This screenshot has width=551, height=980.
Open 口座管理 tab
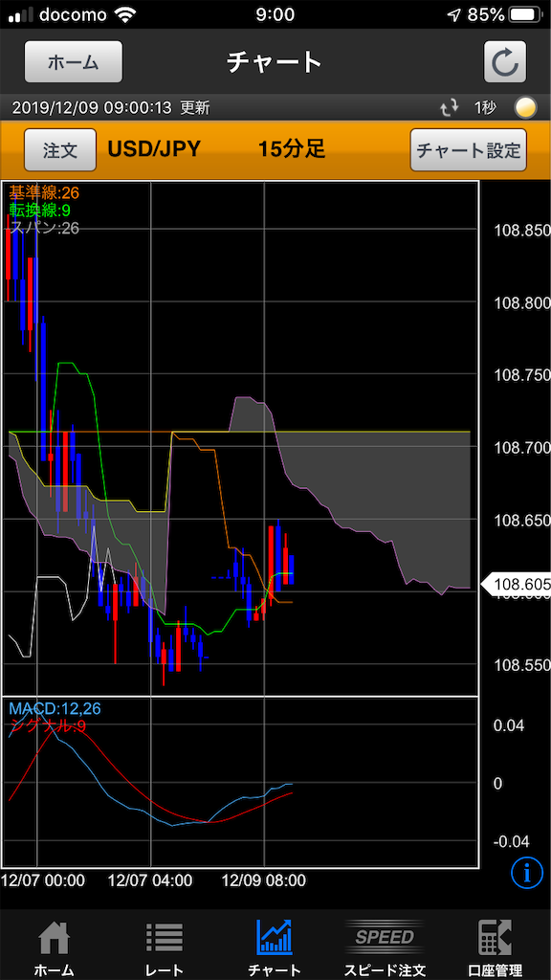click(x=495, y=947)
